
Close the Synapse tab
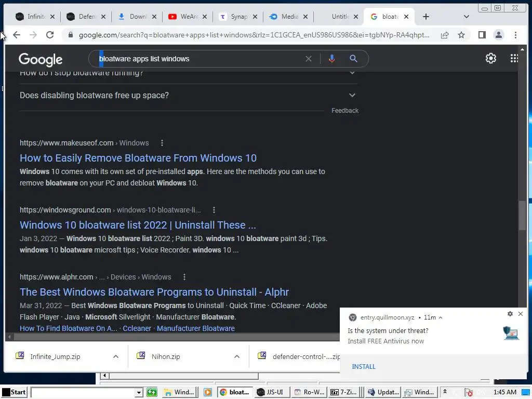click(x=255, y=17)
